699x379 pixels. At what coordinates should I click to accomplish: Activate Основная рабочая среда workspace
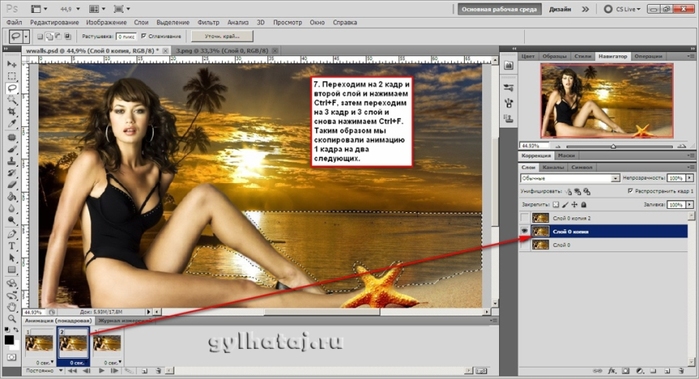pos(499,9)
